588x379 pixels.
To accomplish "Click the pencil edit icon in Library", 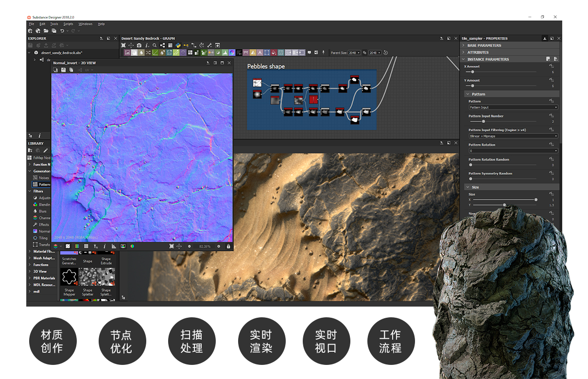I will pos(46,151).
